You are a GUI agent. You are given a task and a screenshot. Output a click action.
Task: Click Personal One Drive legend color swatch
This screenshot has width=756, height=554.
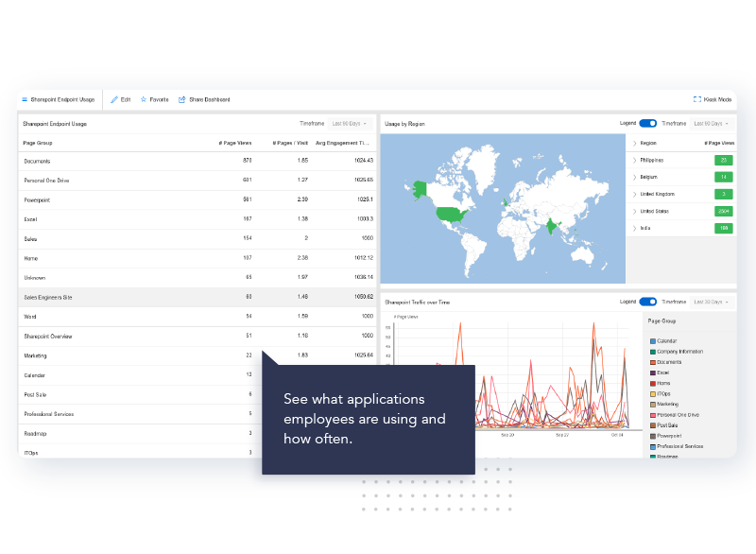coord(653,415)
